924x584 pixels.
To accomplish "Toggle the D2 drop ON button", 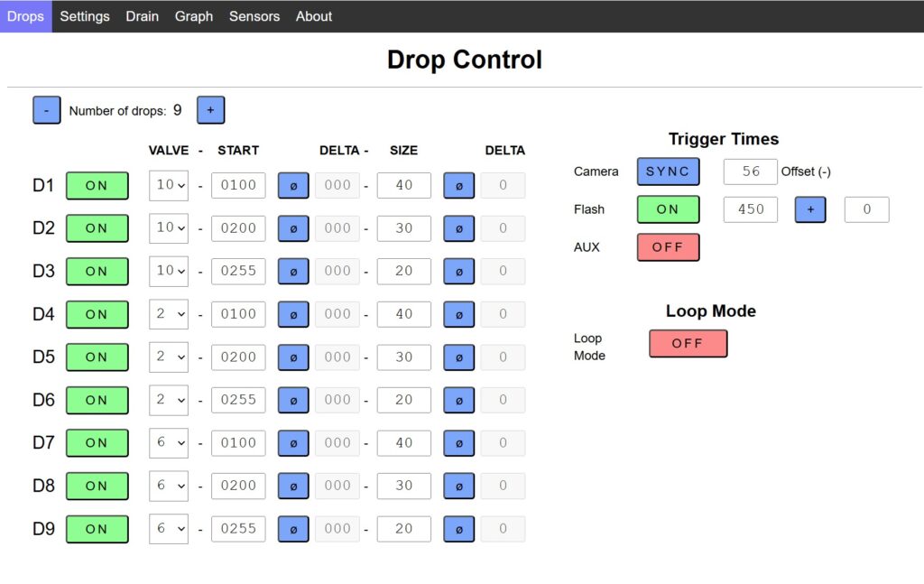I will click(x=97, y=228).
